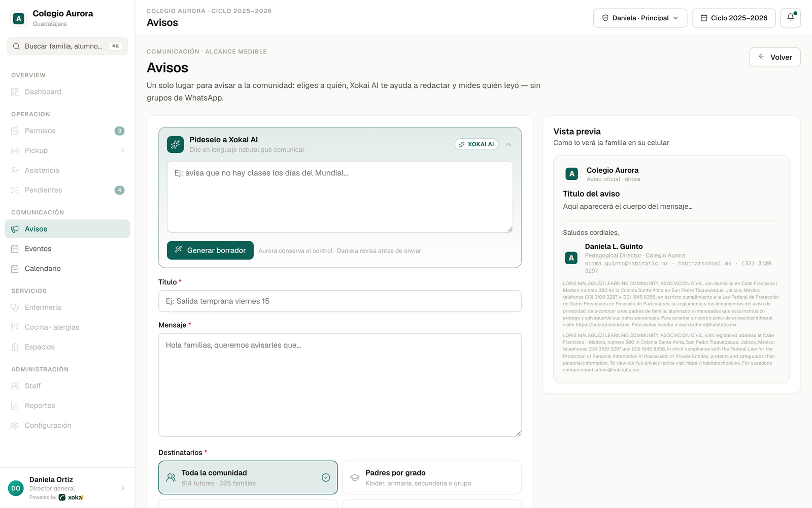Open the notifications bell icon

[790, 18]
